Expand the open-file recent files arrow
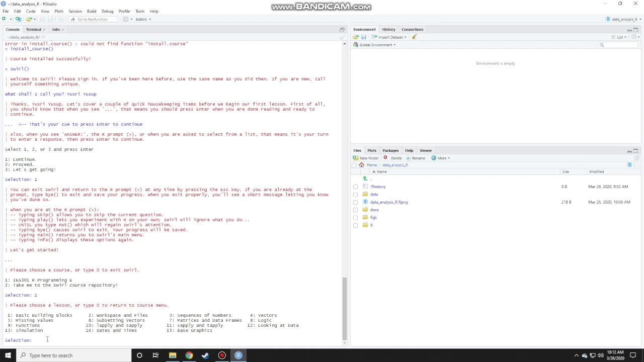 [x=34, y=19]
